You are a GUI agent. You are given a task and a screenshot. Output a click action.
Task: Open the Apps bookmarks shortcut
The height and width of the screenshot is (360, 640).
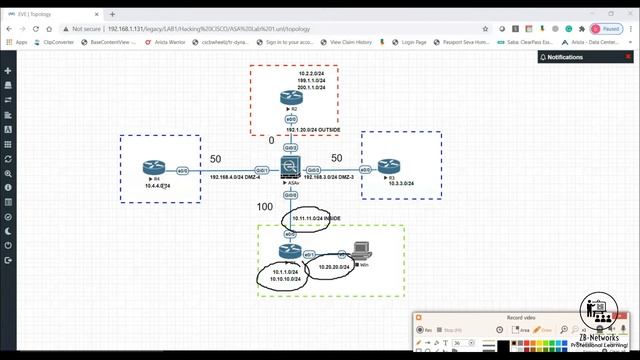pyautogui.click(x=17, y=42)
